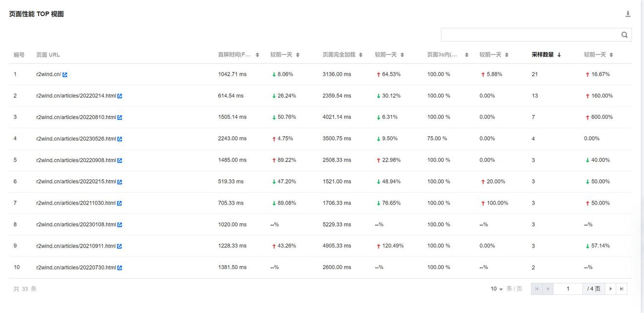Viewport: 644px width, 313px height.
Task: Select the 采样数量 column header
Action: [543, 54]
